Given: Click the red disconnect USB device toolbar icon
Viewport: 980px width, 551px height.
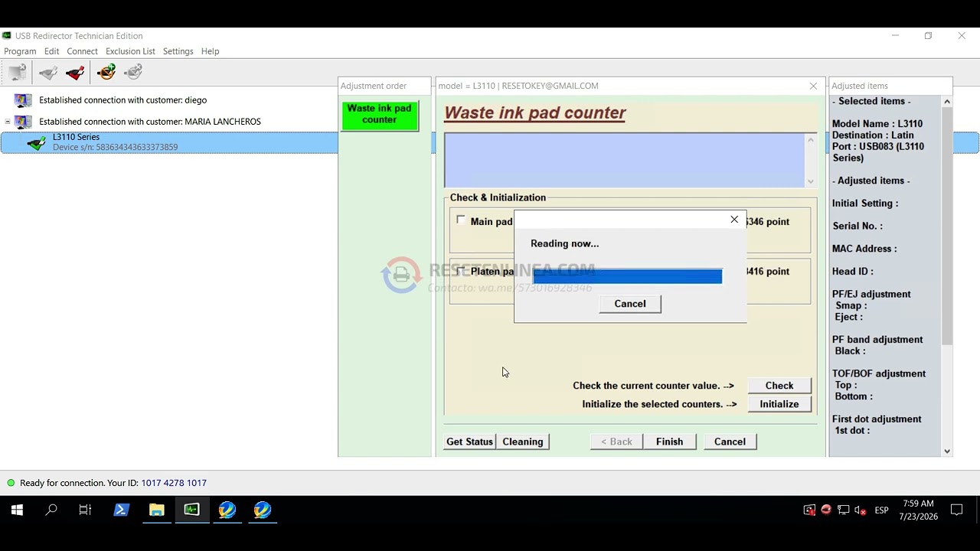Looking at the screenshot, I should click(x=75, y=72).
